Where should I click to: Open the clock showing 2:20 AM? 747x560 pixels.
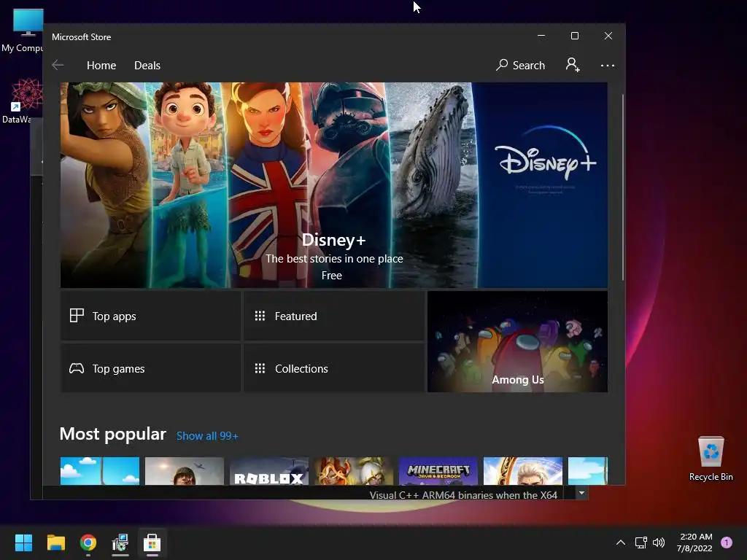(x=694, y=542)
